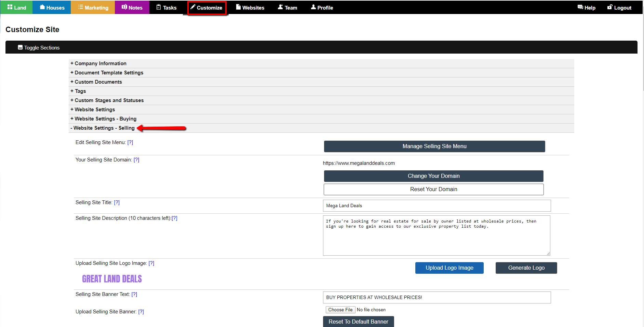Expand Custom Documents section
Screen dimensions: 644x327
pos(321,82)
